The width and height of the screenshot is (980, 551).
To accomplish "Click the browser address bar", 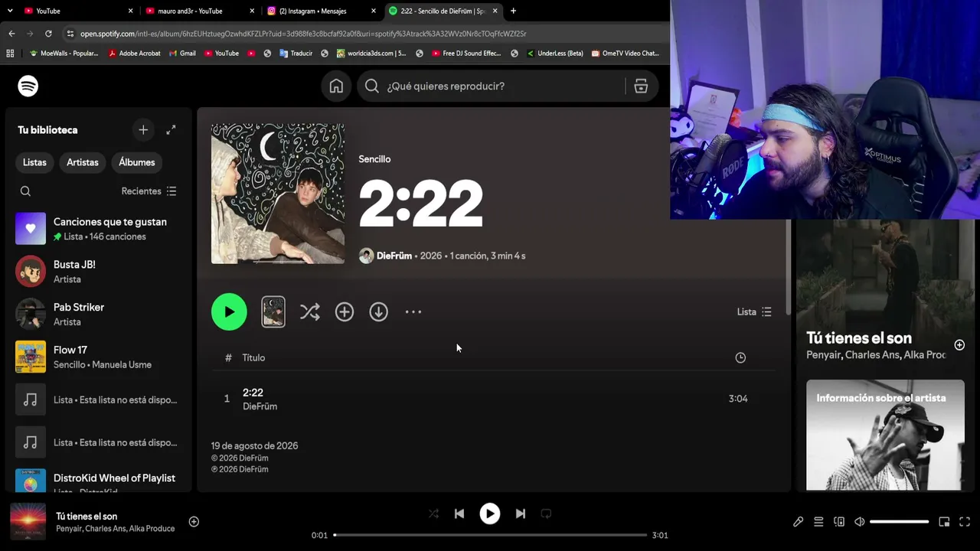I will pyautogui.click(x=367, y=34).
